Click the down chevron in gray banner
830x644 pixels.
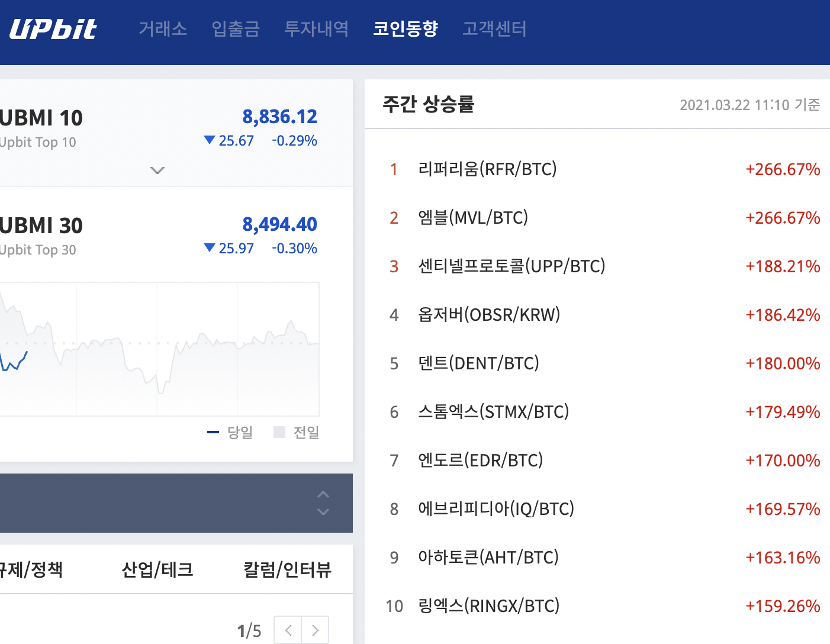(x=323, y=511)
